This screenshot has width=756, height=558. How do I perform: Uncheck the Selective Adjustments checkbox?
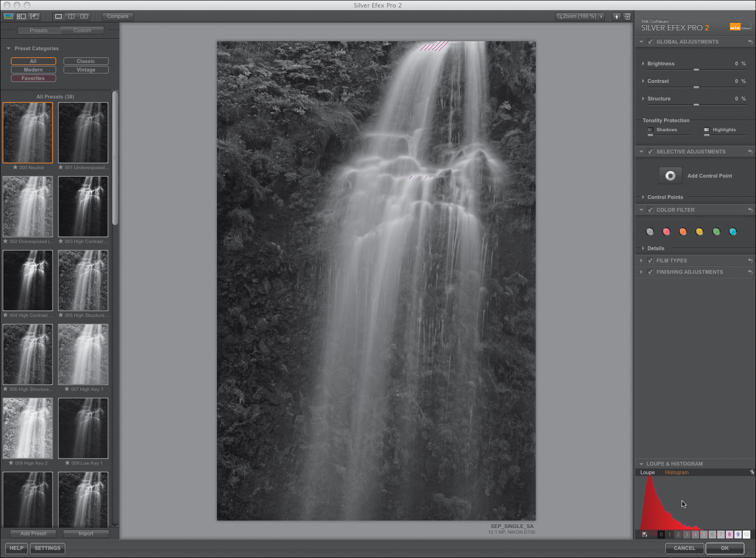pyautogui.click(x=650, y=152)
